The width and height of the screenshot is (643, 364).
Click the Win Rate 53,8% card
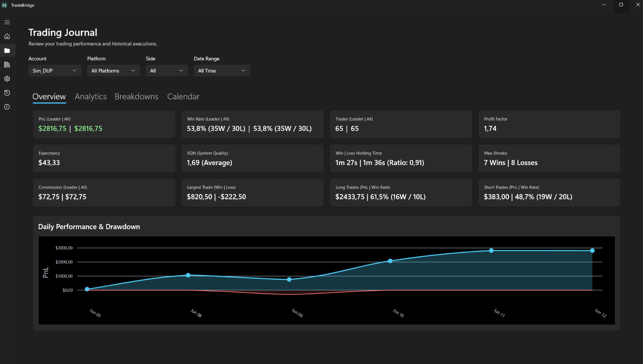pos(253,124)
